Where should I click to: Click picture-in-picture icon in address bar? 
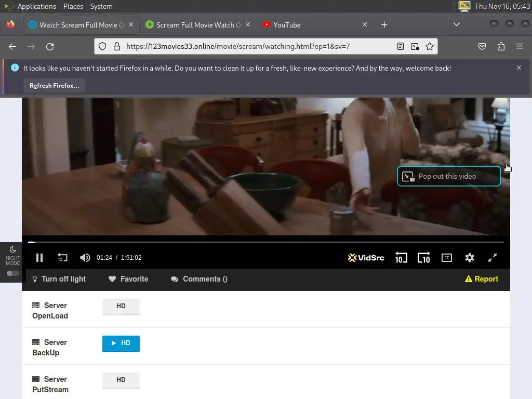[415, 46]
